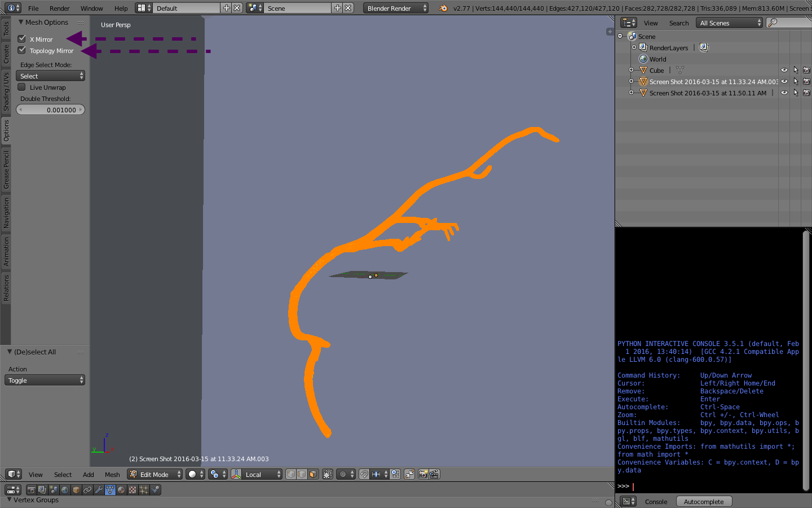This screenshot has width=812, height=508.
Task: Expand the RenderLayers outliner entry
Action: pos(634,47)
